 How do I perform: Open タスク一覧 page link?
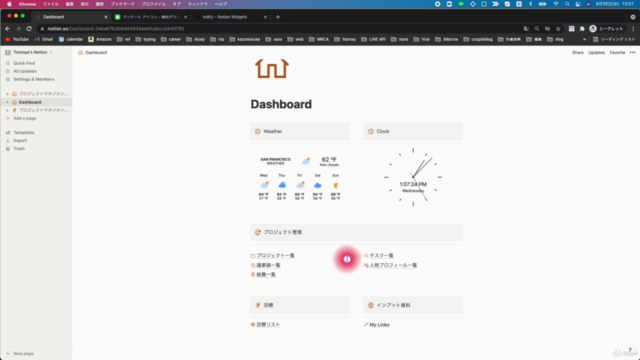pos(381,256)
